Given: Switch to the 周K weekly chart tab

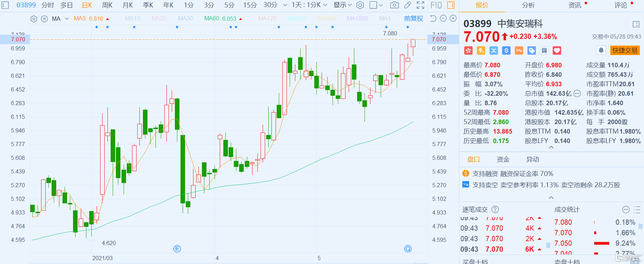Looking at the screenshot, I should coord(107,5).
